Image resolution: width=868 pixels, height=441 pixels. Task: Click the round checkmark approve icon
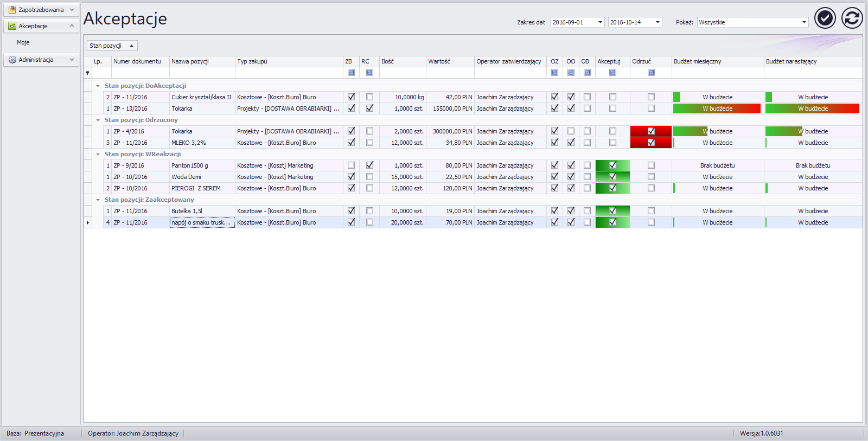[x=825, y=18]
